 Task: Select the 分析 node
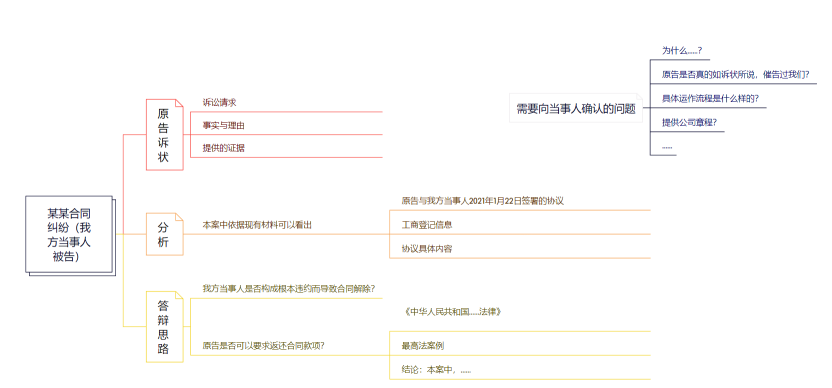tap(164, 234)
